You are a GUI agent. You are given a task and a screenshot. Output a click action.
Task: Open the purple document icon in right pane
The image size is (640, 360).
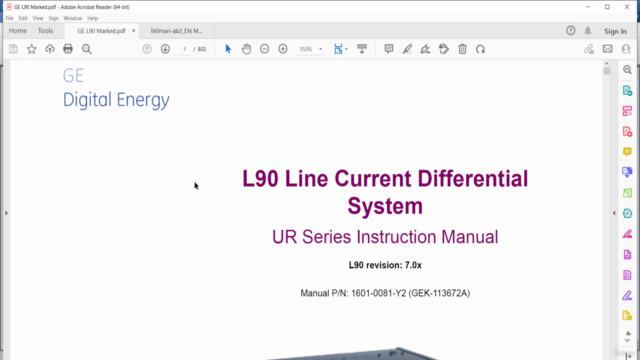627,275
